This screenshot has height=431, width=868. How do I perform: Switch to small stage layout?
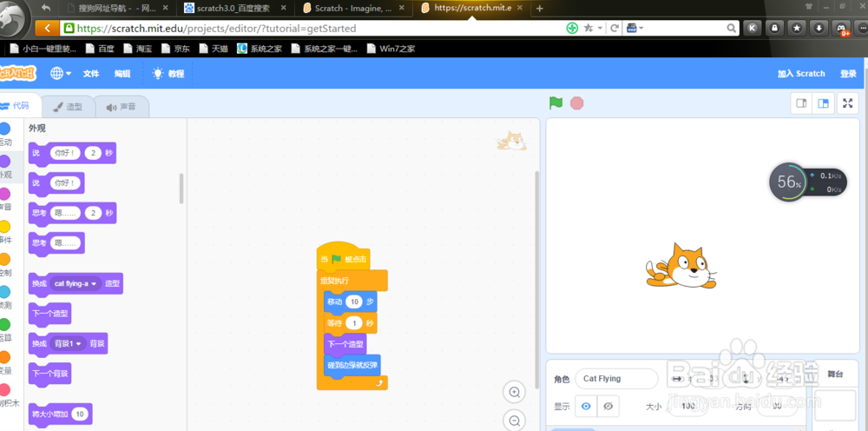click(800, 103)
